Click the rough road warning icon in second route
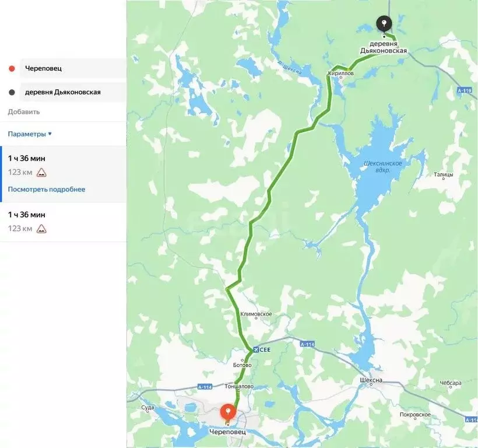Image resolution: width=478 pixels, height=448 pixels. pyautogui.click(x=41, y=229)
